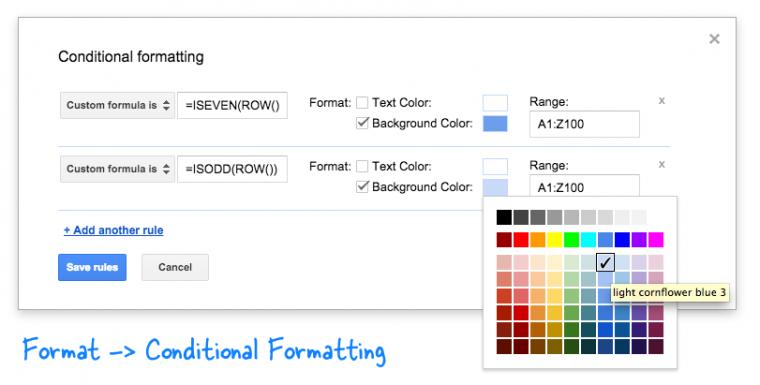The width and height of the screenshot is (760, 385).
Task: Cancel the conditional formatting changes
Action: click(175, 267)
